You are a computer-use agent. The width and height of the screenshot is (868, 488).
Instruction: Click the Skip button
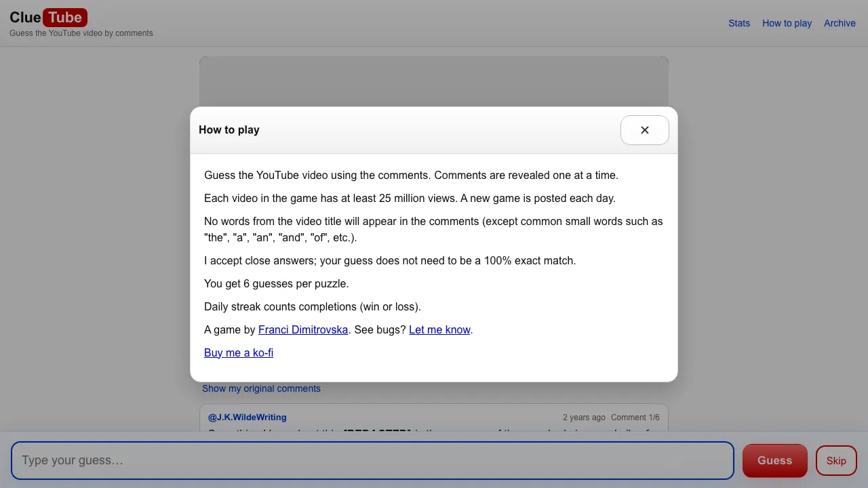pos(836,460)
